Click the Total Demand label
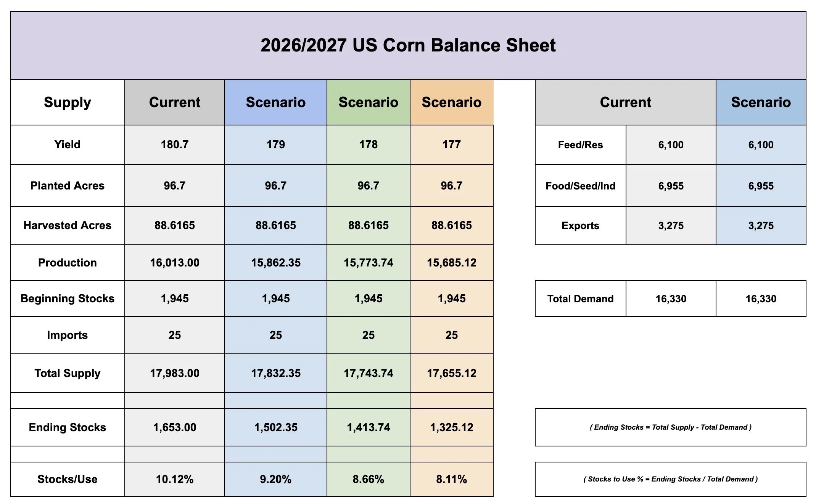This screenshot has width=816, height=504. 581,299
